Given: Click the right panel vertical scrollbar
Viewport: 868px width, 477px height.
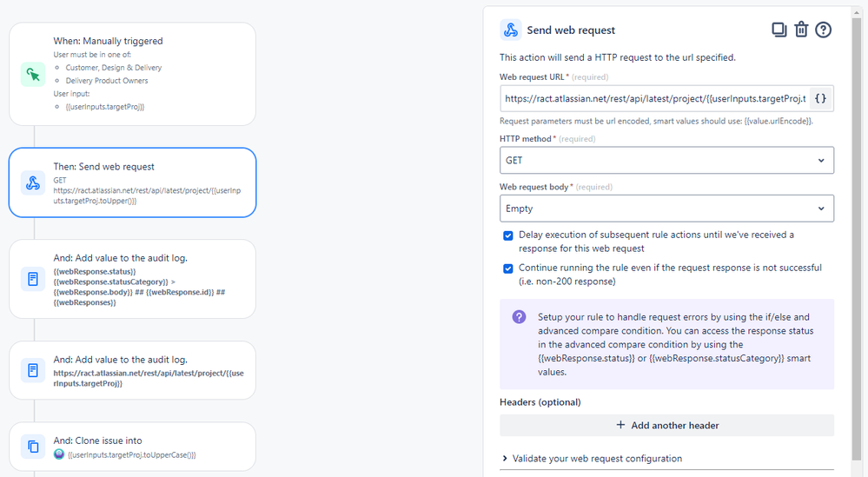Looking at the screenshot, I should (x=857, y=238).
